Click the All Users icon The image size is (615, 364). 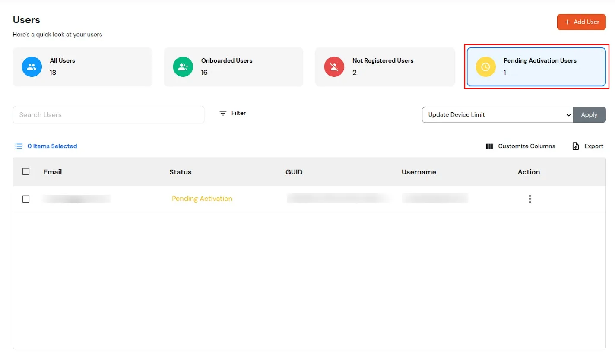32,67
